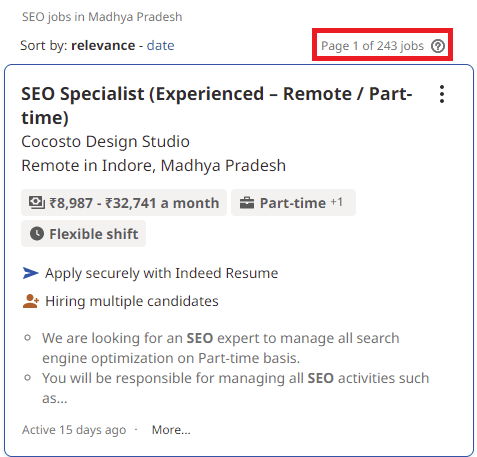
Task: Click the hiring multiple candidates person icon
Action: [x=31, y=301]
